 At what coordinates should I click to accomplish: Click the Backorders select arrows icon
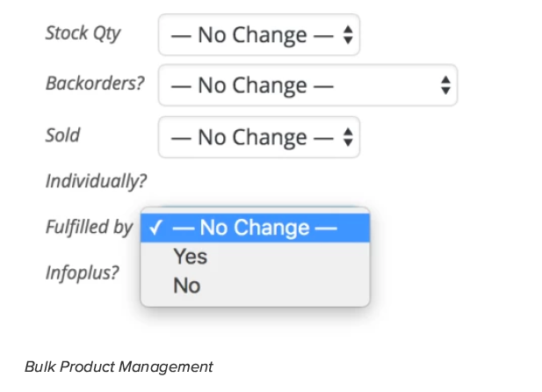pyautogui.click(x=445, y=85)
